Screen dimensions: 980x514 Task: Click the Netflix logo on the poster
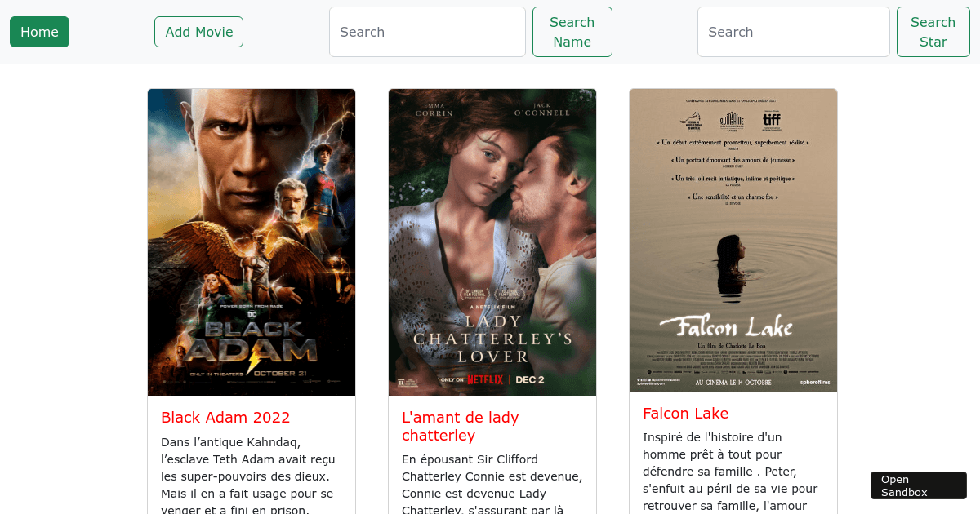point(486,379)
